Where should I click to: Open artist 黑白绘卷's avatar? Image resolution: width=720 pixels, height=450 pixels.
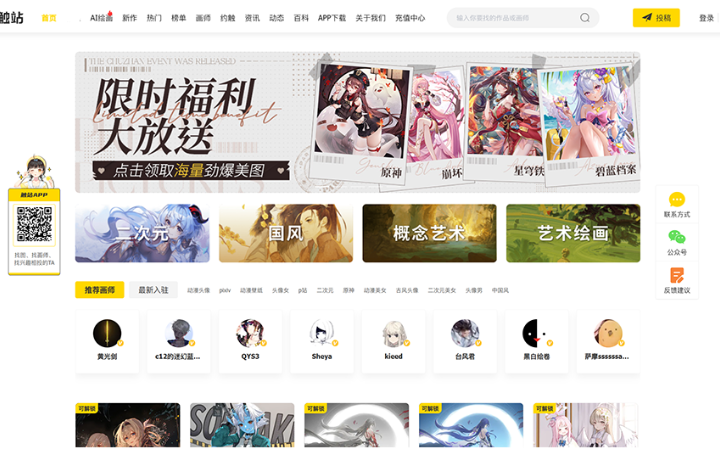[536, 333]
